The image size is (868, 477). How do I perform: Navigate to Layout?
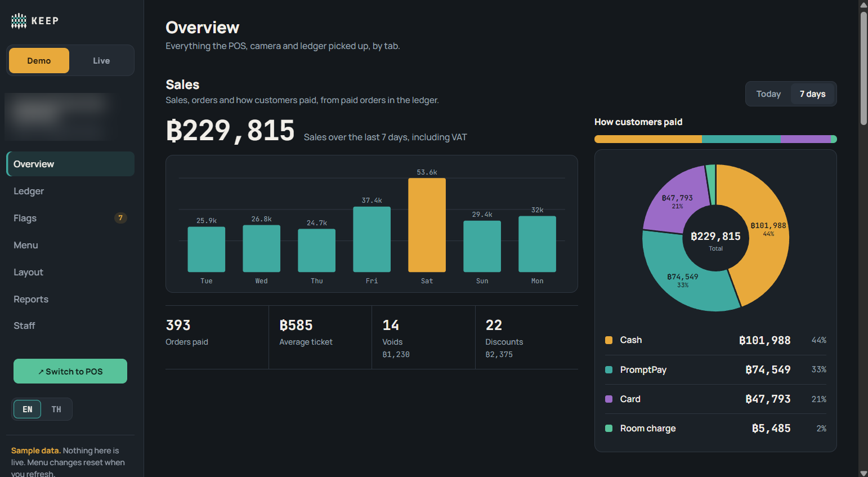(x=70, y=272)
